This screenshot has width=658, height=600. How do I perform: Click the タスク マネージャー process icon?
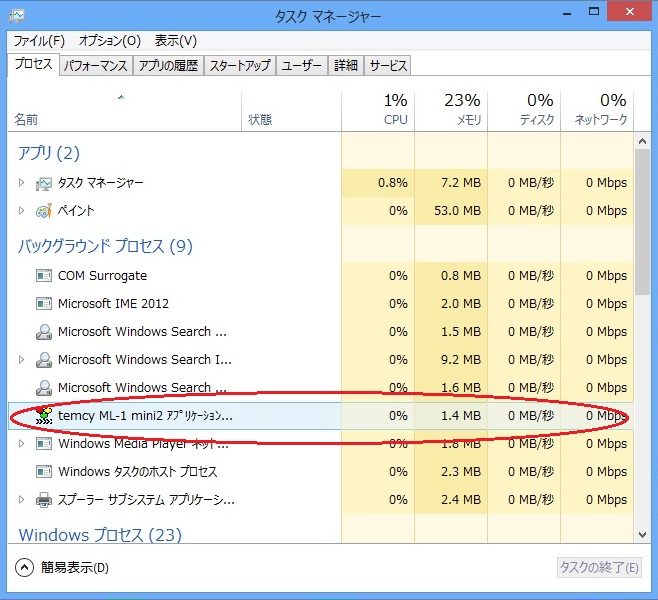[x=44, y=183]
